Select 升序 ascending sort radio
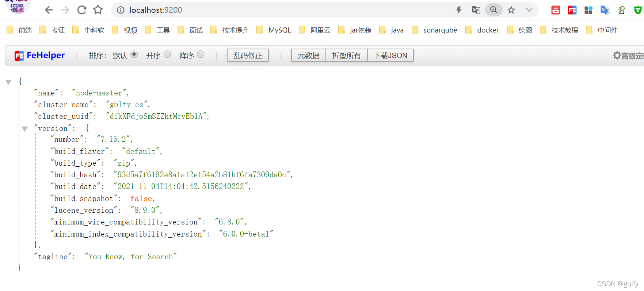 [167, 54]
